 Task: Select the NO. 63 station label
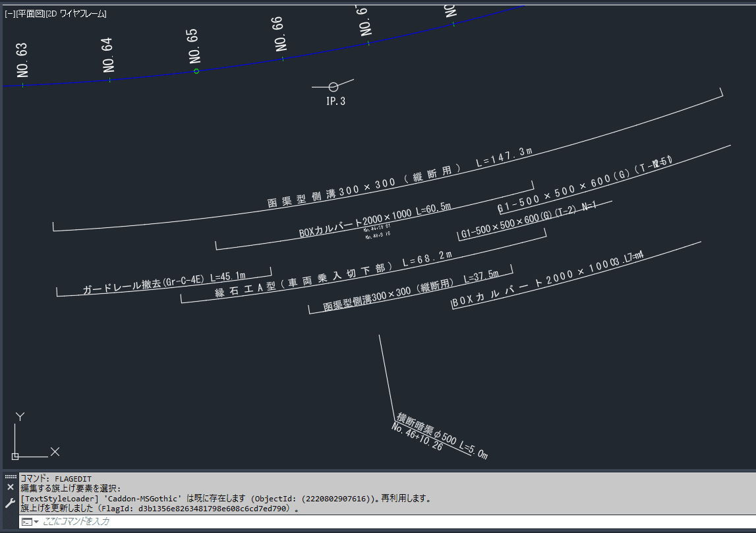point(22,61)
